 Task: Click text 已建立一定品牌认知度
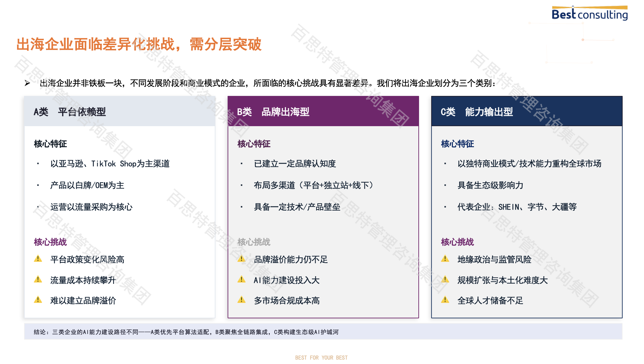click(x=295, y=164)
